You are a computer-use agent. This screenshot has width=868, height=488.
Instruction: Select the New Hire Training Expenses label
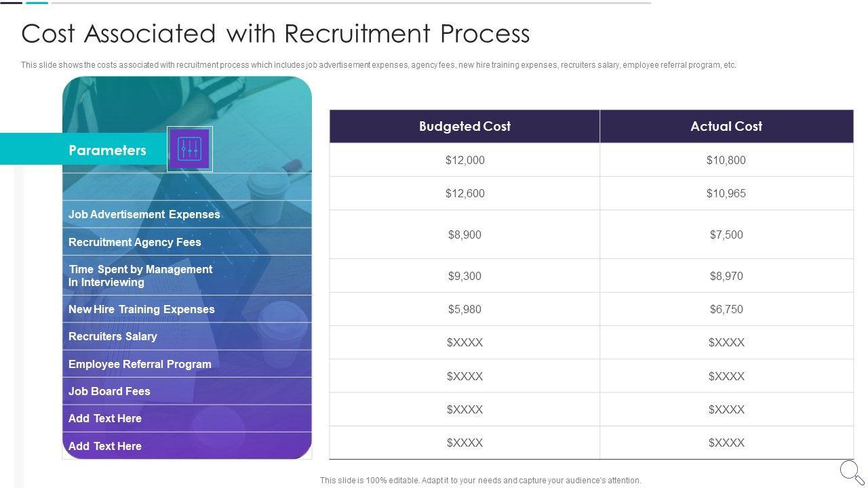[141, 309]
